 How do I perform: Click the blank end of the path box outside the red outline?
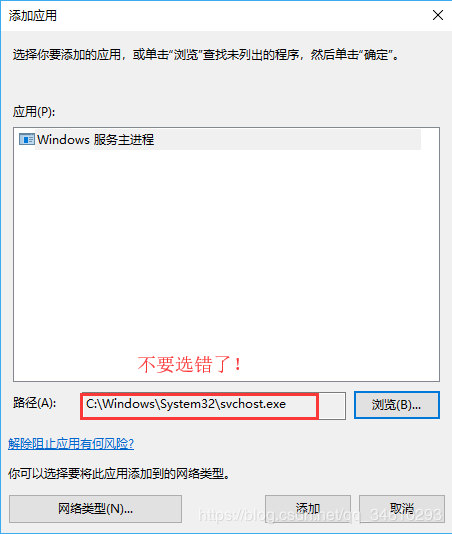click(x=332, y=405)
